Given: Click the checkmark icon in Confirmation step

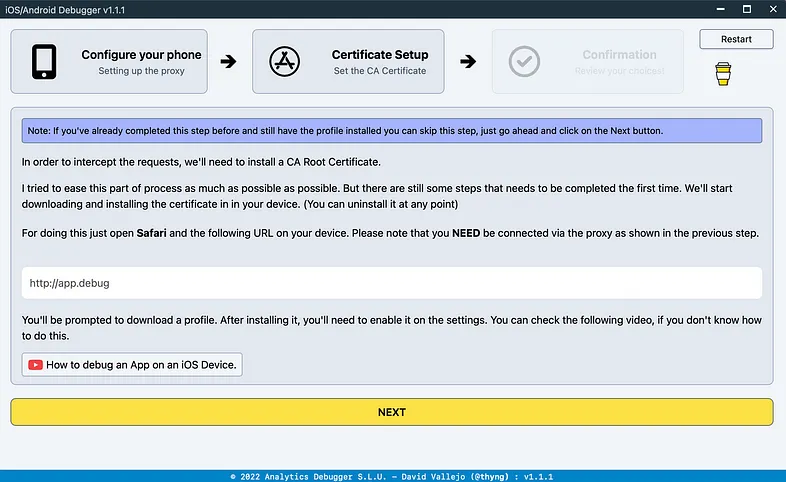Looking at the screenshot, I should 524,62.
